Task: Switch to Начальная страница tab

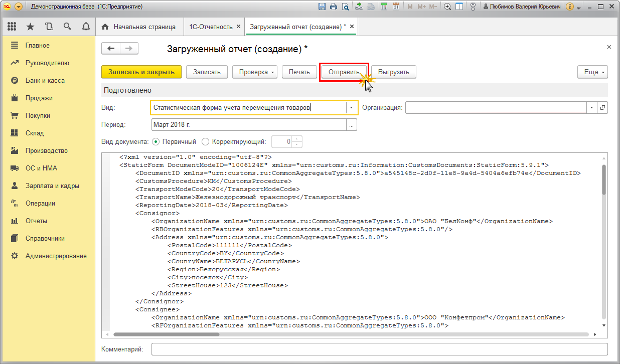Action: (x=139, y=27)
